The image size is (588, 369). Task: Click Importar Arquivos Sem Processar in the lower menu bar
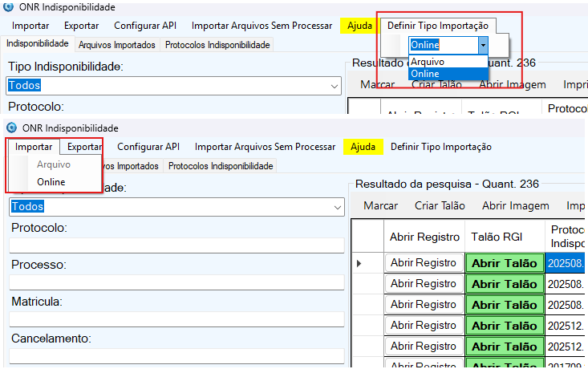coord(265,147)
